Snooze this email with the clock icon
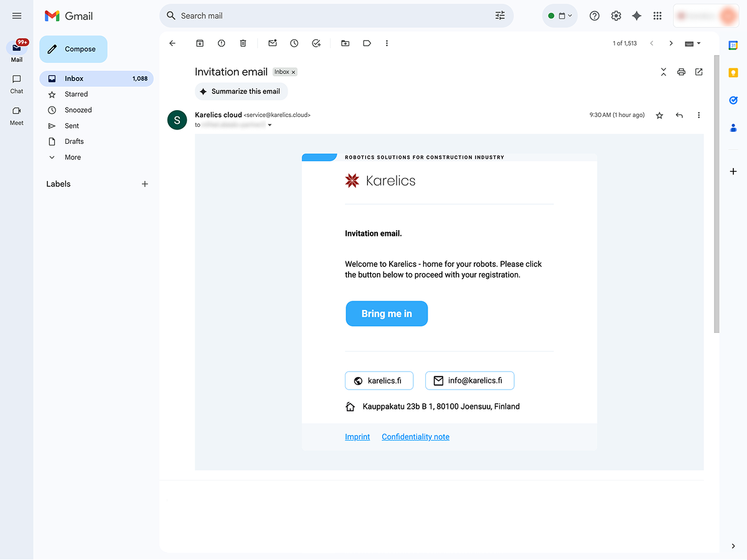The width and height of the screenshot is (747, 560). pos(294,44)
